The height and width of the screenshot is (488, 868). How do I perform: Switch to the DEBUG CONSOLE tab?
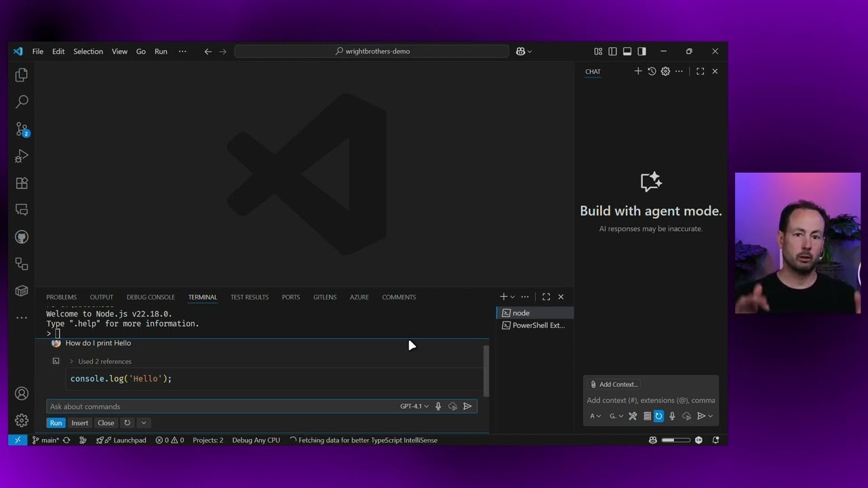pyautogui.click(x=151, y=297)
